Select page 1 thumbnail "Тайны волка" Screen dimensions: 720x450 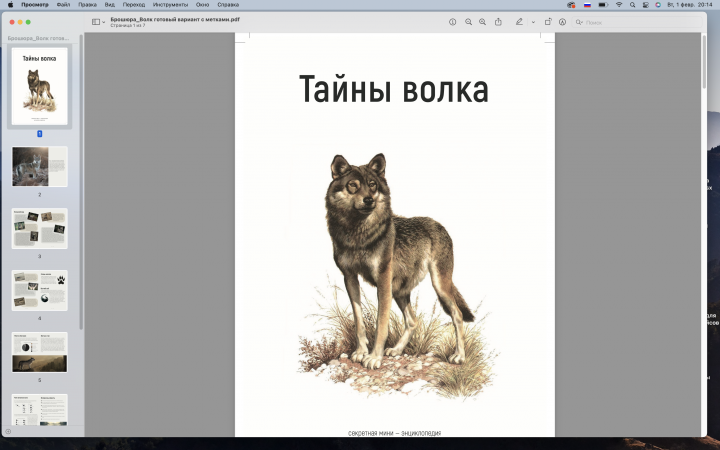pyautogui.click(x=39, y=86)
